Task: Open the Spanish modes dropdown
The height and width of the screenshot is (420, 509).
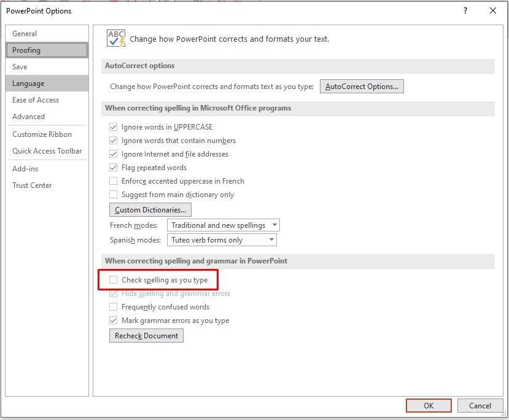Action: 222,240
